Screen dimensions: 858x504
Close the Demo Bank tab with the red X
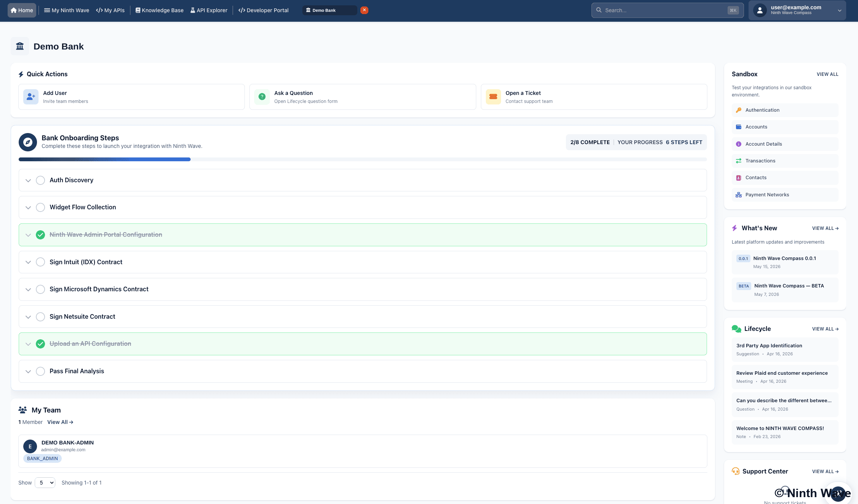[x=365, y=10]
